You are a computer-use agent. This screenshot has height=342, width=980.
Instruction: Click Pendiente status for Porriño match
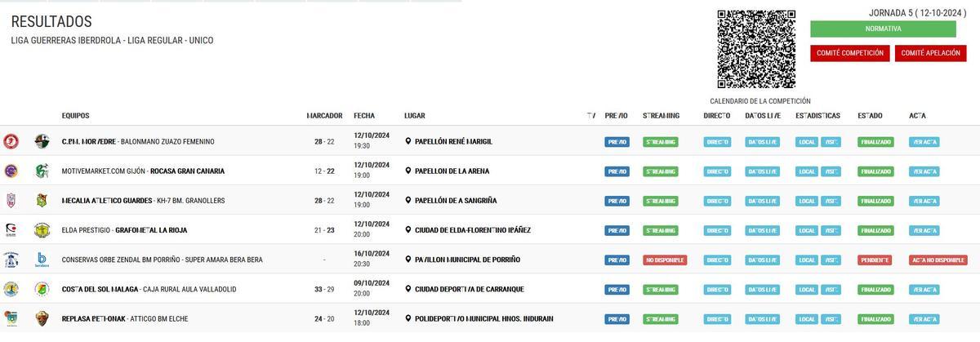tap(874, 260)
